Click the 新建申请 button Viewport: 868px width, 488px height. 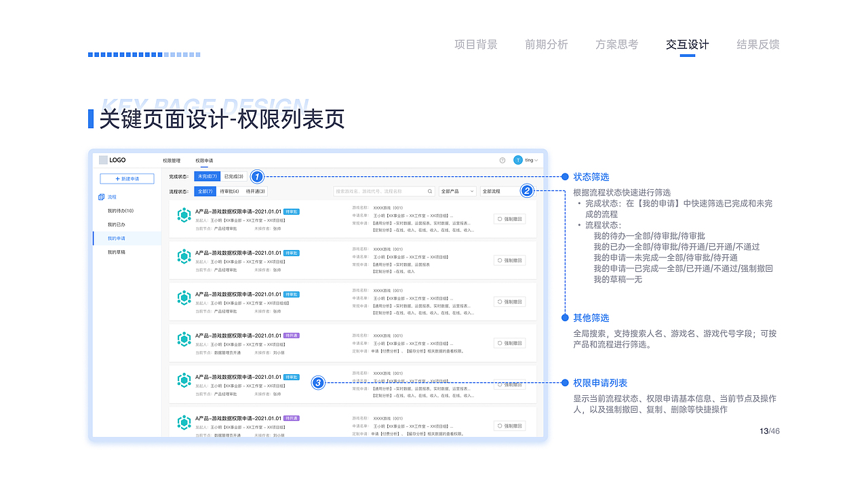pos(127,179)
